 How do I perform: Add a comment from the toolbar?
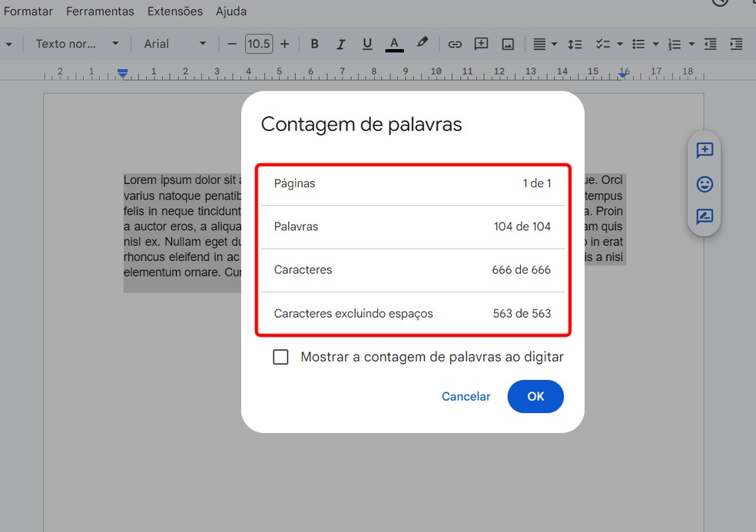481,44
